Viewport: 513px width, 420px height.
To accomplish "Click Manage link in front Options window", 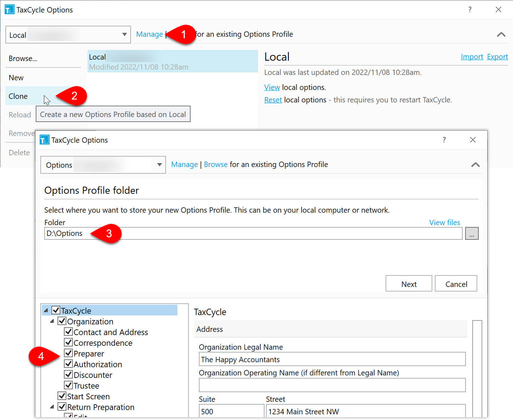I will 185,165.
